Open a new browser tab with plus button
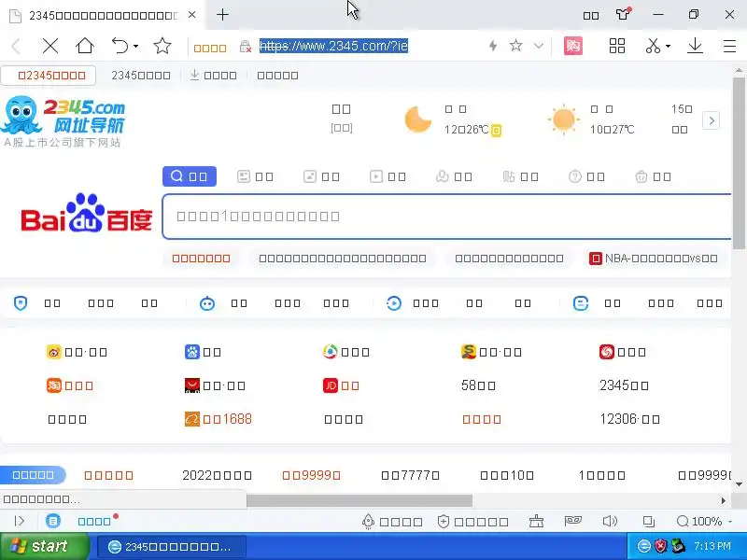This screenshot has height=560, width=747. [x=222, y=15]
